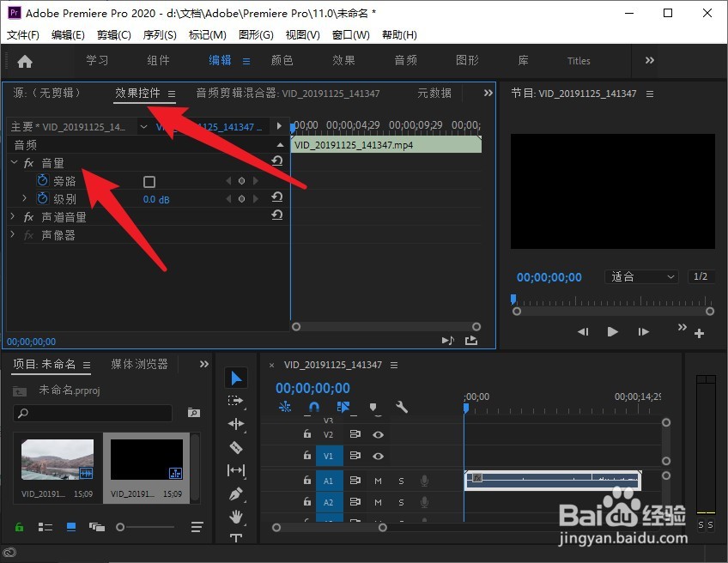Open master clip dropdown in effect controls

144,127
